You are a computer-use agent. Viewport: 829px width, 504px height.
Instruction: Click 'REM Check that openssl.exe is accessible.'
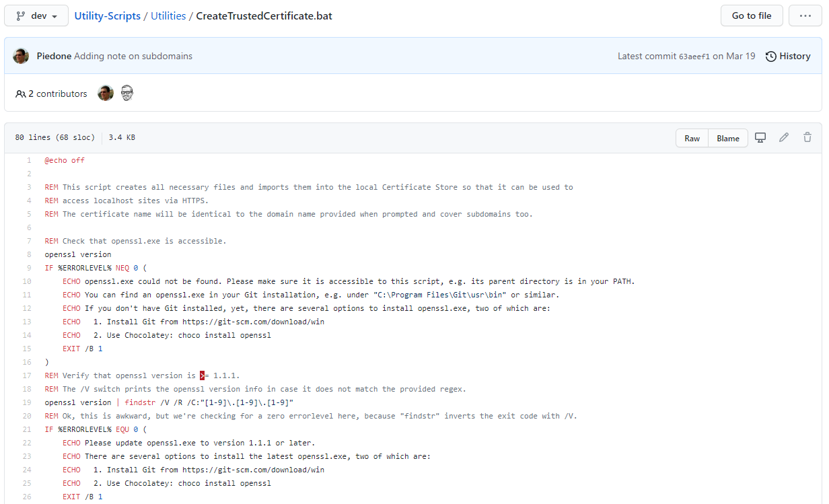coord(135,241)
